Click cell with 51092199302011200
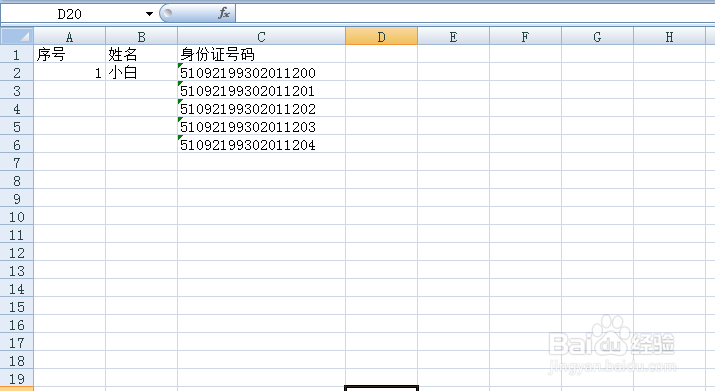This screenshot has width=715, height=391. [x=261, y=73]
